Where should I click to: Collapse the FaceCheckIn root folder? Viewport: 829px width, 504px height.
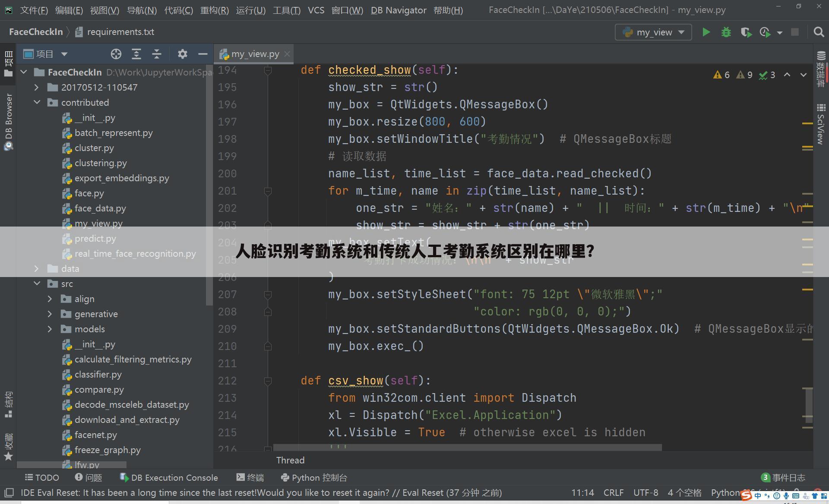pyautogui.click(x=24, y=72)
